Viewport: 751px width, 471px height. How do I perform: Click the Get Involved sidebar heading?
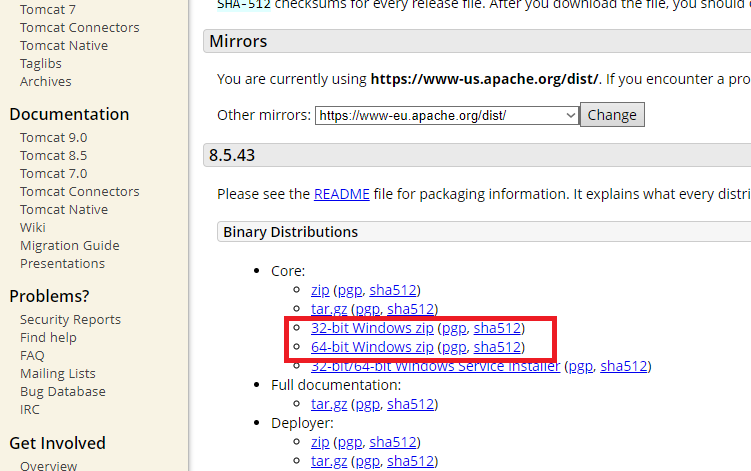[x=57, y=443]
